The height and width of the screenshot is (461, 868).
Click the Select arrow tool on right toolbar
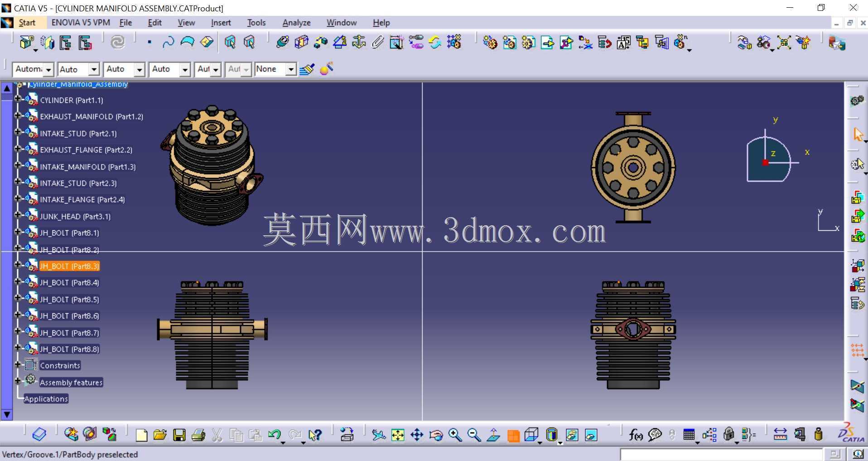tap(858, 134)
